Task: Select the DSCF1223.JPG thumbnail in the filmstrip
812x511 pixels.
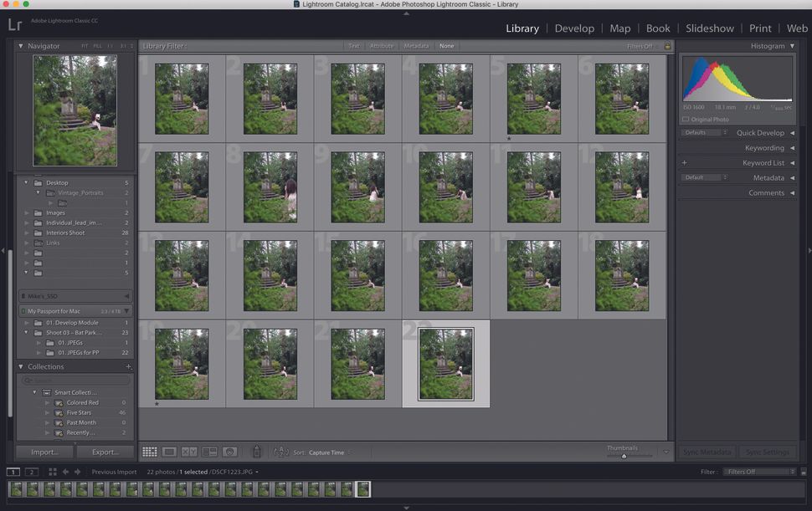Action: click(x=362, y=489)
